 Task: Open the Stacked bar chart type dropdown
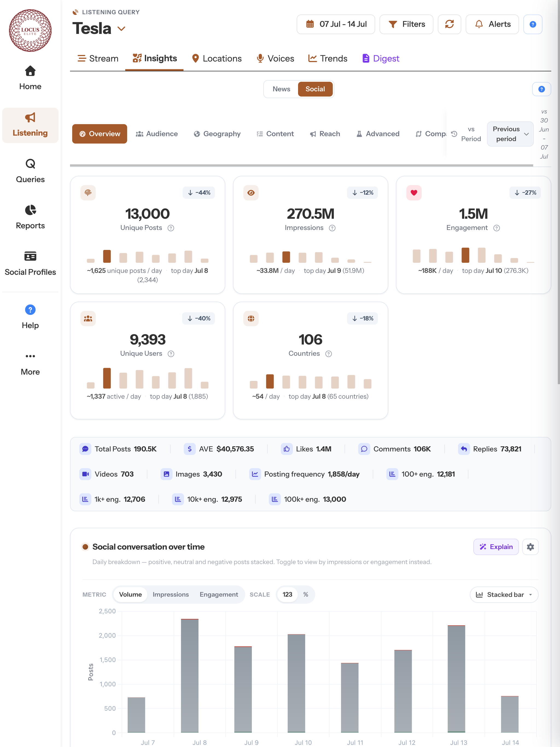point(504,595)
